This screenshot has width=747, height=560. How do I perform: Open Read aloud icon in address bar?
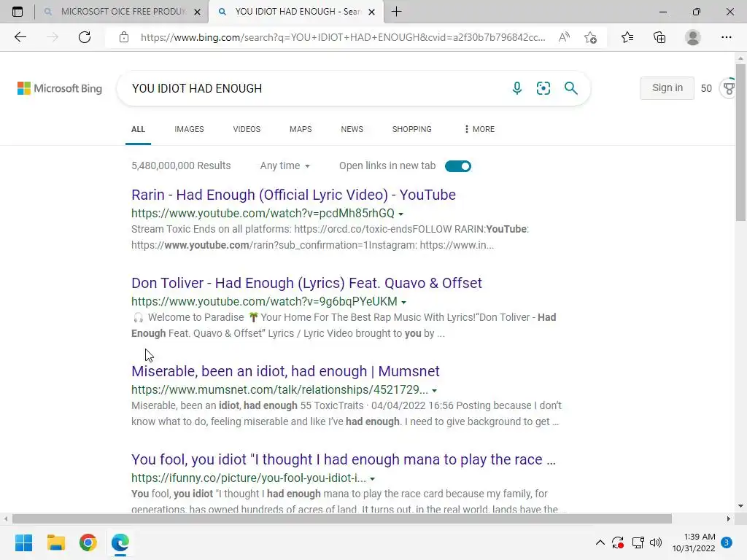[564, 37]
